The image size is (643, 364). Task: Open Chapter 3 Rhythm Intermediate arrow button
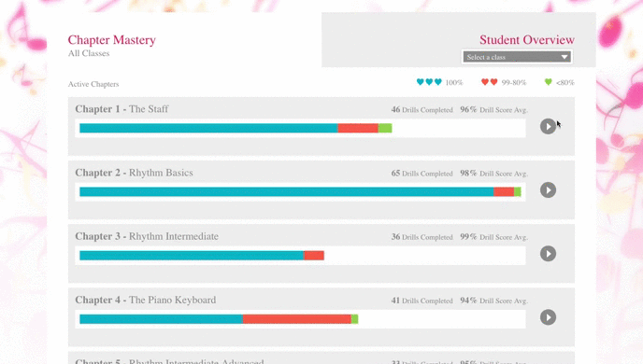(x=548, y=254)
